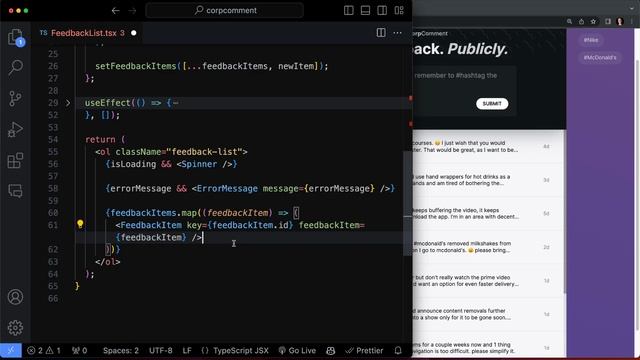
Task: Toggle the secondary sidebar layout button
Action: pos(382,11)
